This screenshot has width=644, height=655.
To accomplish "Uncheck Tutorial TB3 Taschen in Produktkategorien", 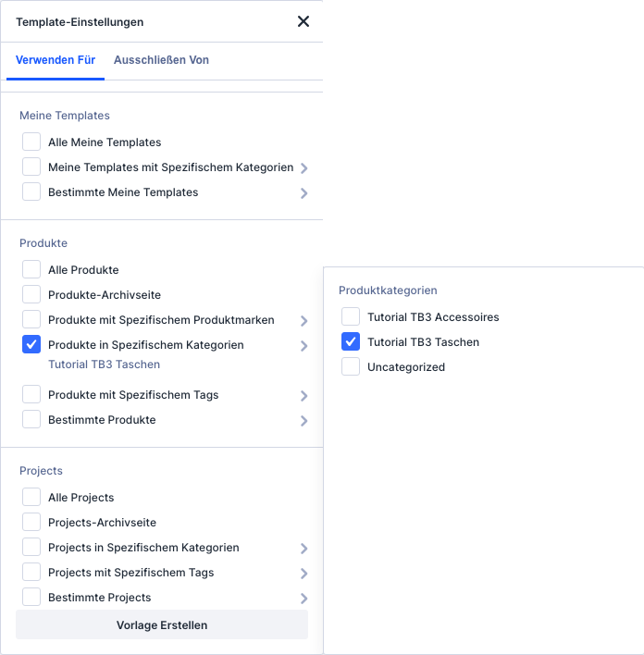I will click(x=351, y=341).
